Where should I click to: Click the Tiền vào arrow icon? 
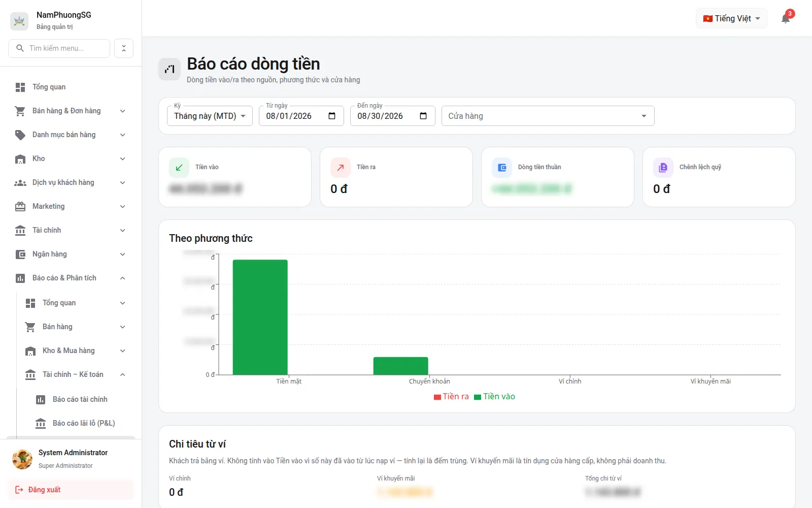click(179, 168)
